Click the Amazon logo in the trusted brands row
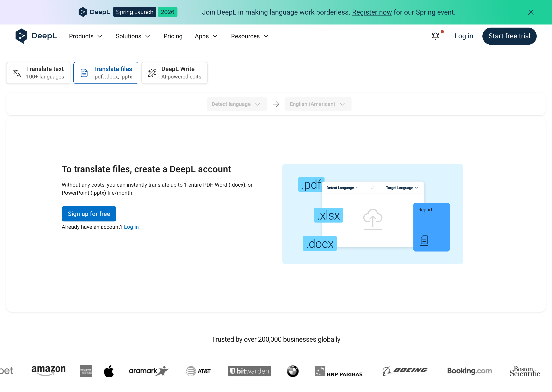The height and width of the screenshot is (392, 552). click(x=48, y=371)
